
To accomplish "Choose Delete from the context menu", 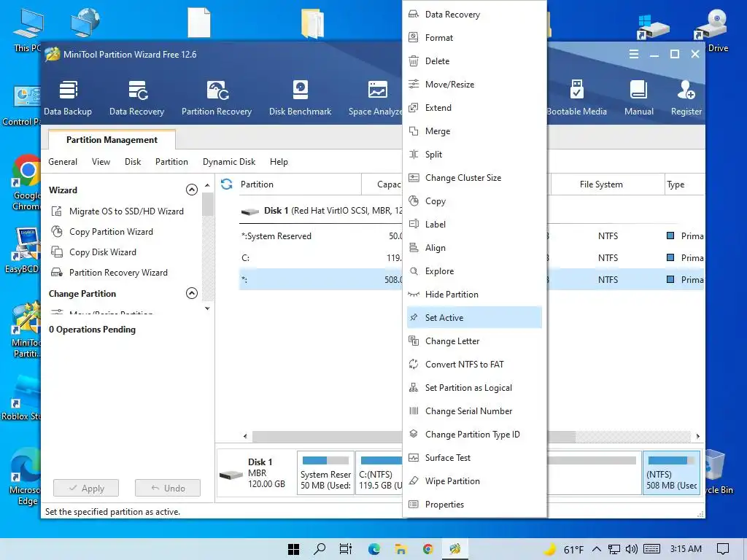I will [x=474, y=61].
